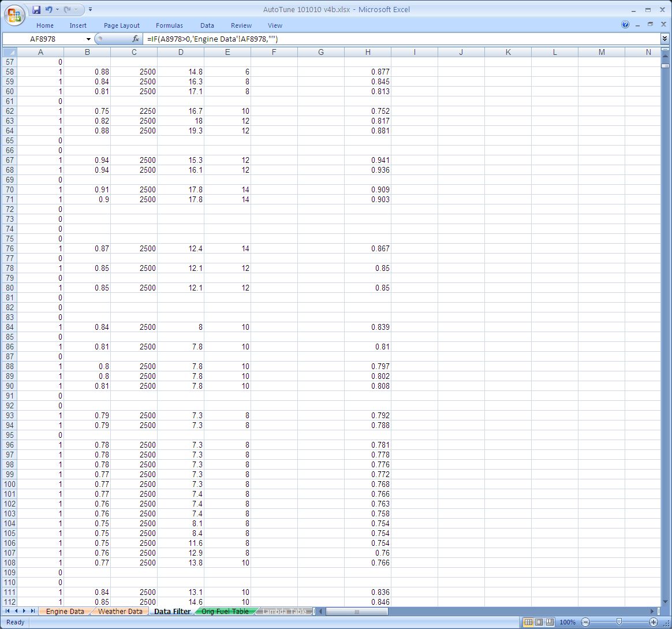672x629 pixels.
Task: Open the Formulas ribbon tab
Action: 169,25
